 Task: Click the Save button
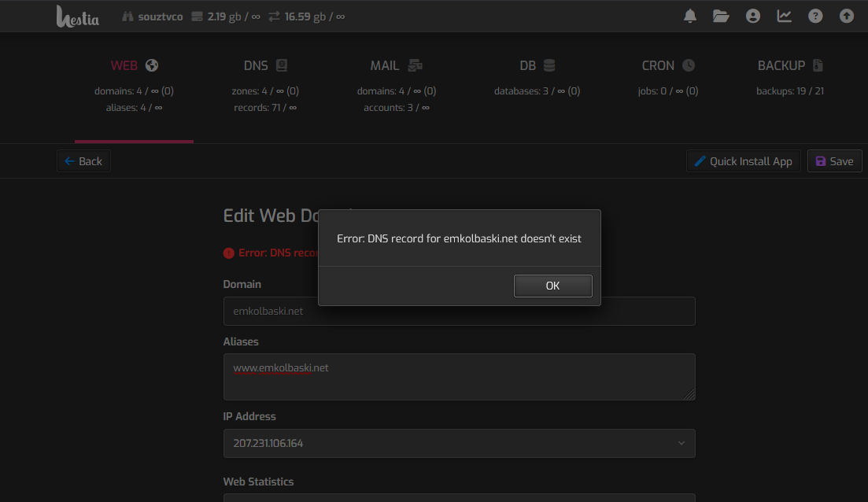coord(834,161)
